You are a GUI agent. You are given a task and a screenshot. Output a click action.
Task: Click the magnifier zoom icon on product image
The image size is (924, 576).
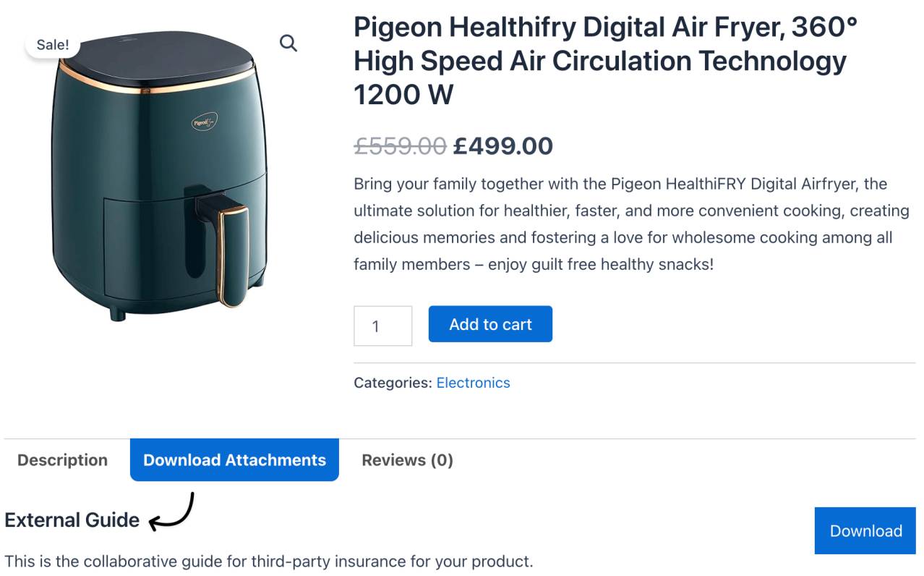click(x=288, y=43)
